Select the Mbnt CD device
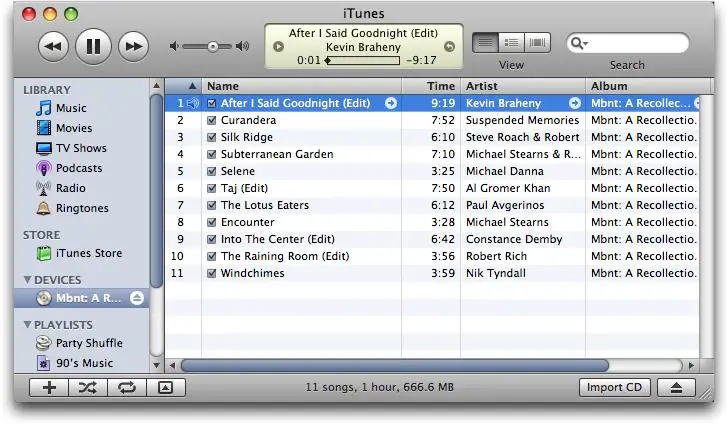728x425 pixels. coord(82,298)
